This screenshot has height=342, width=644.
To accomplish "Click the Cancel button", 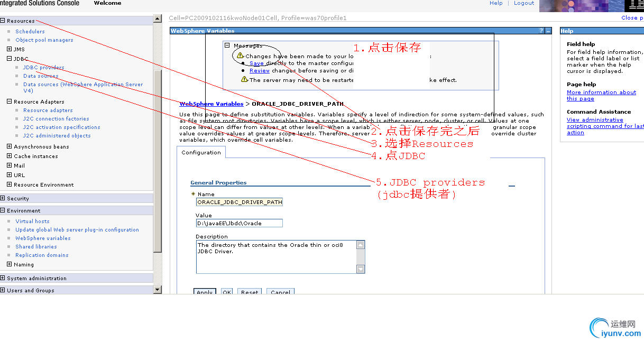I will (x=280, y=292).
